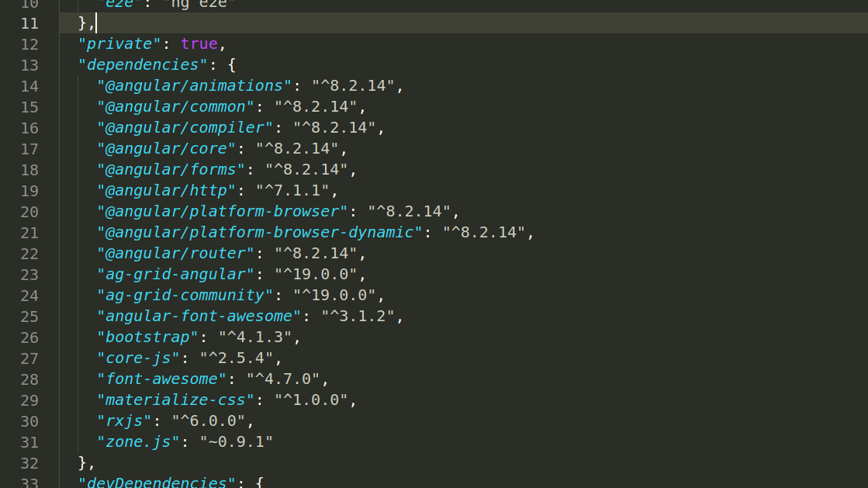The height and width of the screenshot is (488, 868).
Task: Click "materialize-css" package name
Action: (175, 400)
